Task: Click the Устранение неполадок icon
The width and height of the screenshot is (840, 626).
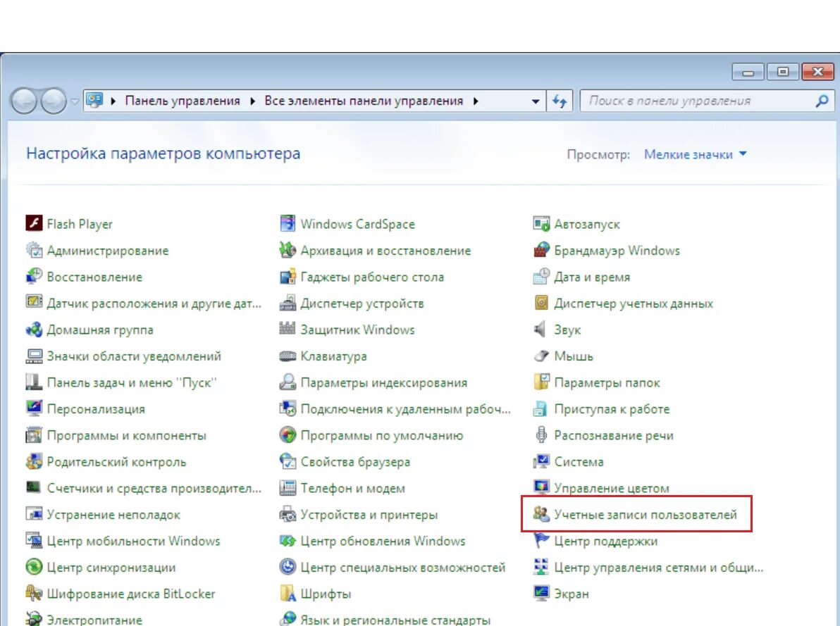Action: pos(34,513)
